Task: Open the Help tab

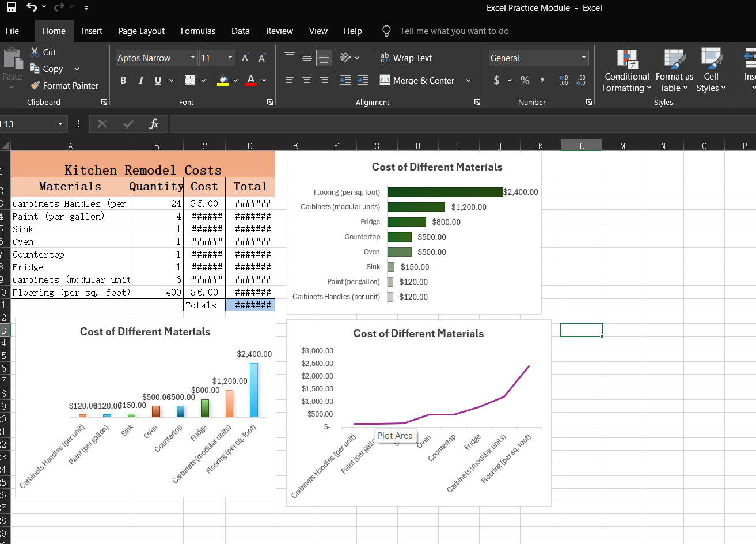Action: click(353, 31)
